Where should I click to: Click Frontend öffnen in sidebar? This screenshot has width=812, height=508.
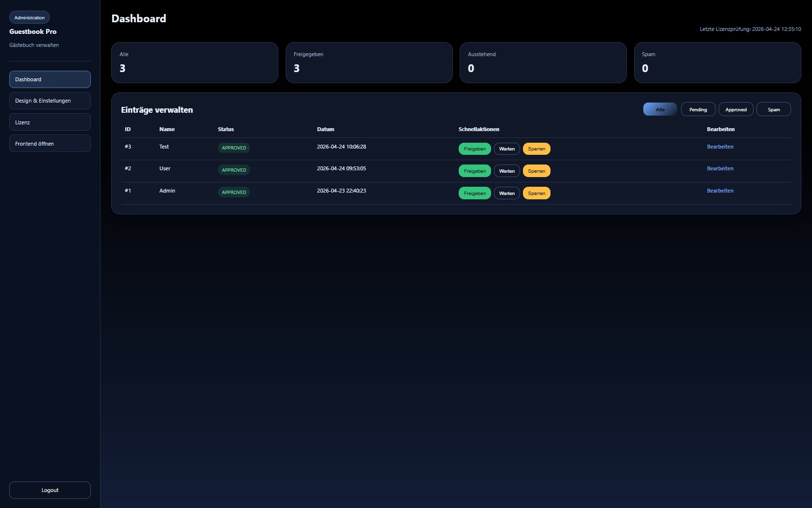click(50, 144)
